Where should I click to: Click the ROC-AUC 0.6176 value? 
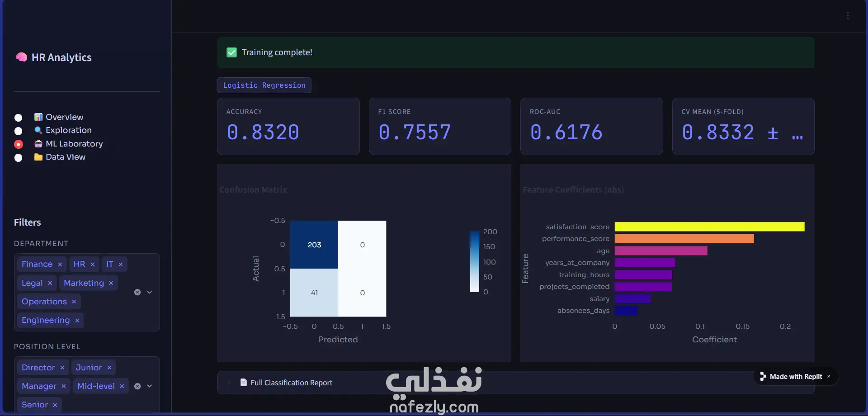tap(566, 132)
